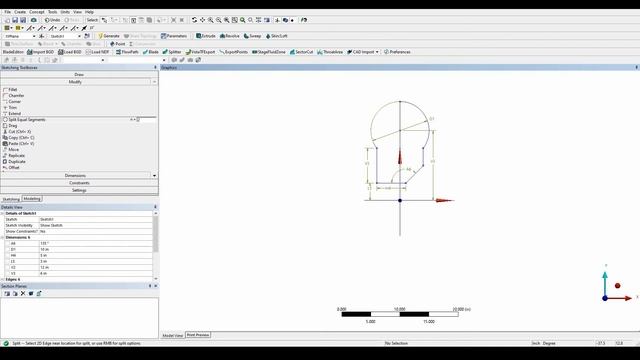
Task: Select the Move tool
Action: tap(11, 149)
